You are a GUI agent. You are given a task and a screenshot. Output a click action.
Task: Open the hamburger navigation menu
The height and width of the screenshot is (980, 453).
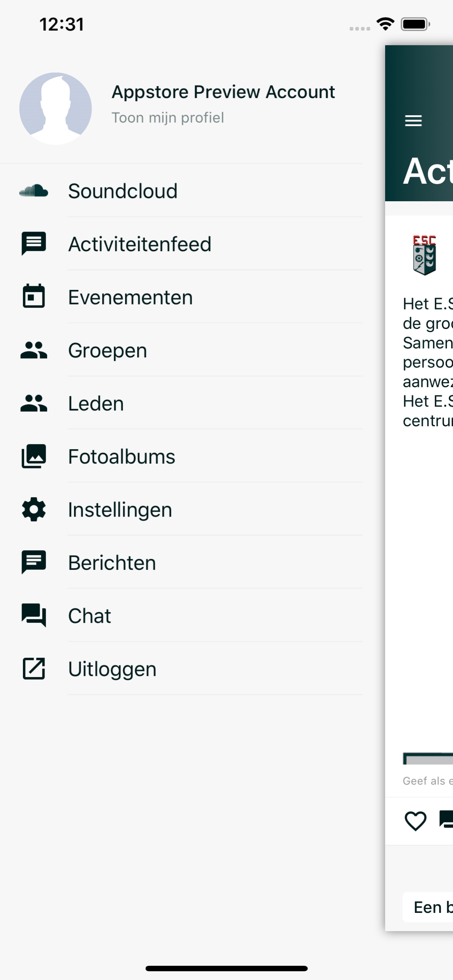coord(414,121)
